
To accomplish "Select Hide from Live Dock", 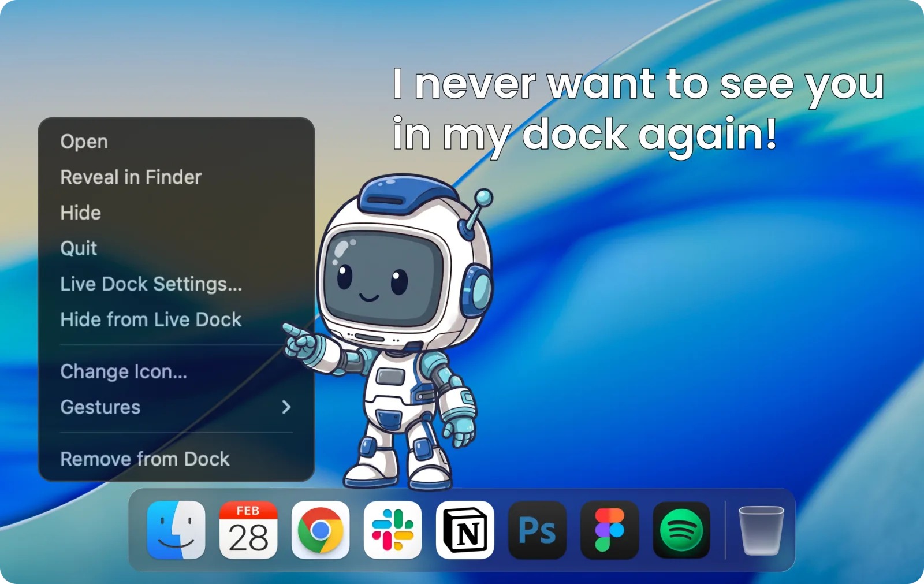I will coord(176,319).
